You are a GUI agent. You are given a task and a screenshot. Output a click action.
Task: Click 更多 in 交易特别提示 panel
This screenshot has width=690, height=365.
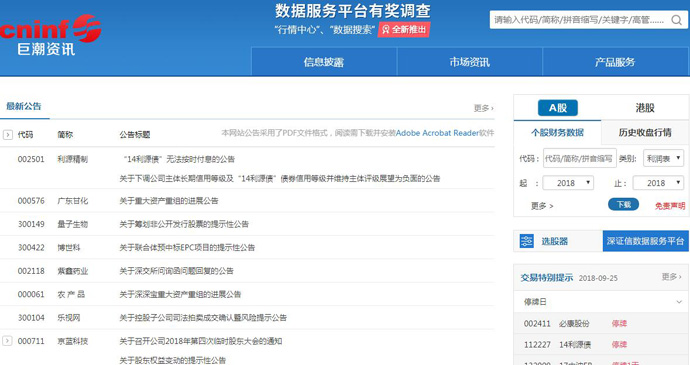[671, 277]
